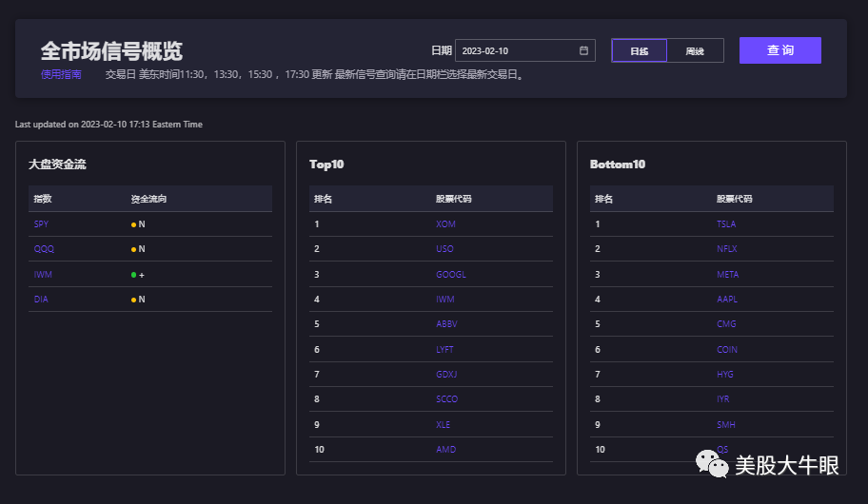The height and width of the screenshot is (504, 868).
Task: Click the yellow N flow indicator for QQQ
Action: tap(138, 249)
